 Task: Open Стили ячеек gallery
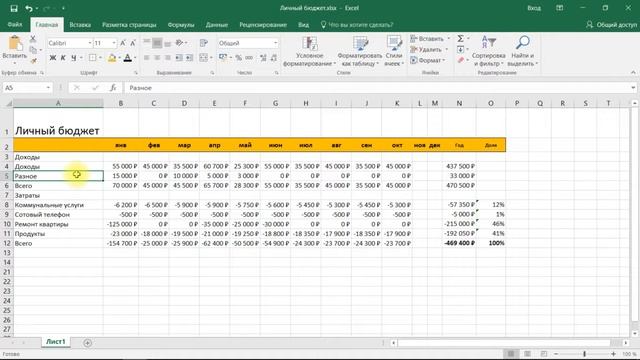[x=394, y=51]
